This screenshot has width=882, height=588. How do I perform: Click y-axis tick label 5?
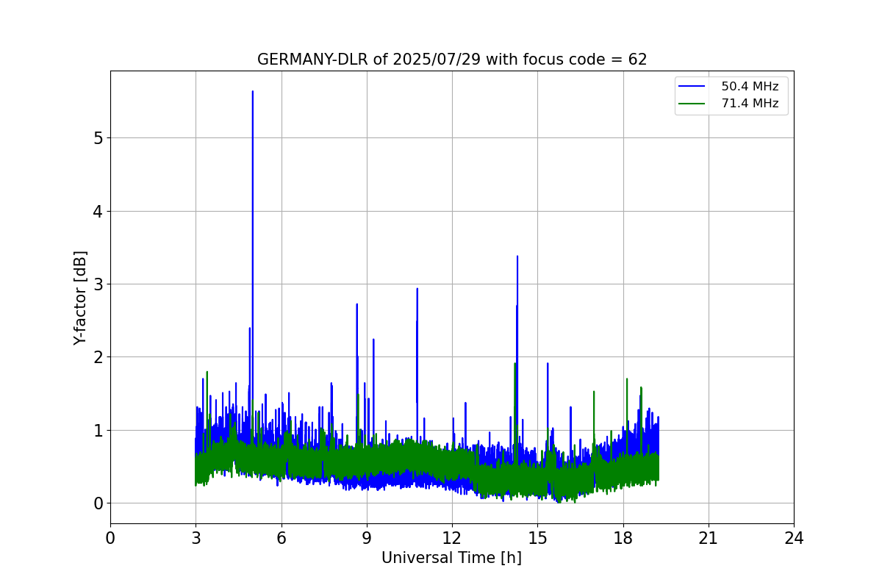tap(98, 138)
